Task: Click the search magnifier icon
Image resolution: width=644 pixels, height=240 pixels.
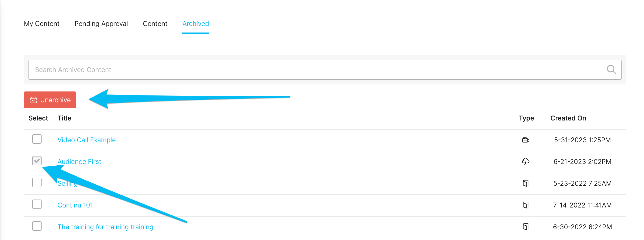Action: click(611, 69)
